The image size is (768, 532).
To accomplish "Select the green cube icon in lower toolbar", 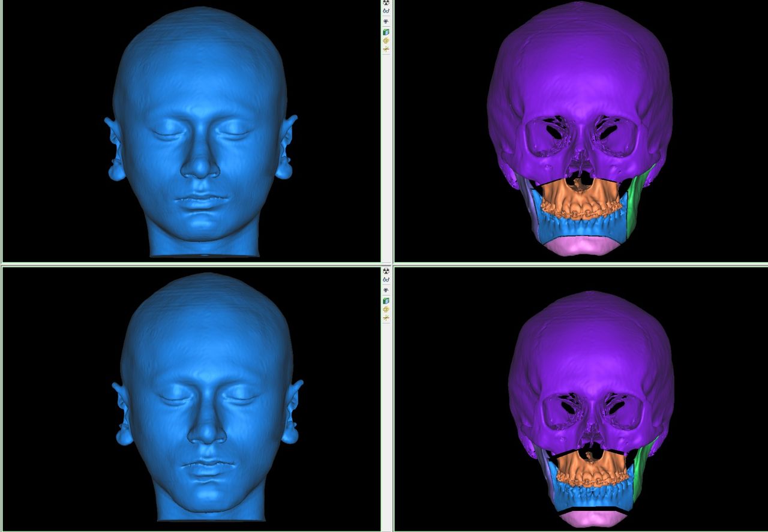I will (386, 300).
